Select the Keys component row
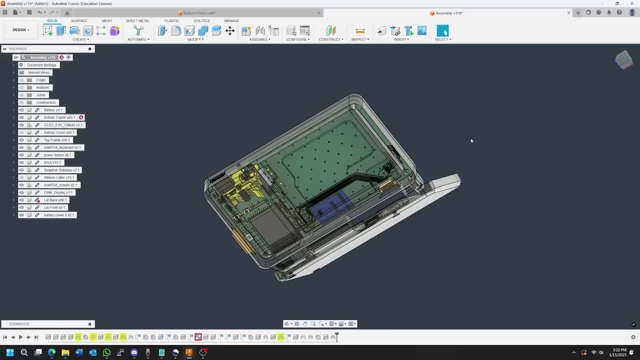 click(x=41, y=162)
